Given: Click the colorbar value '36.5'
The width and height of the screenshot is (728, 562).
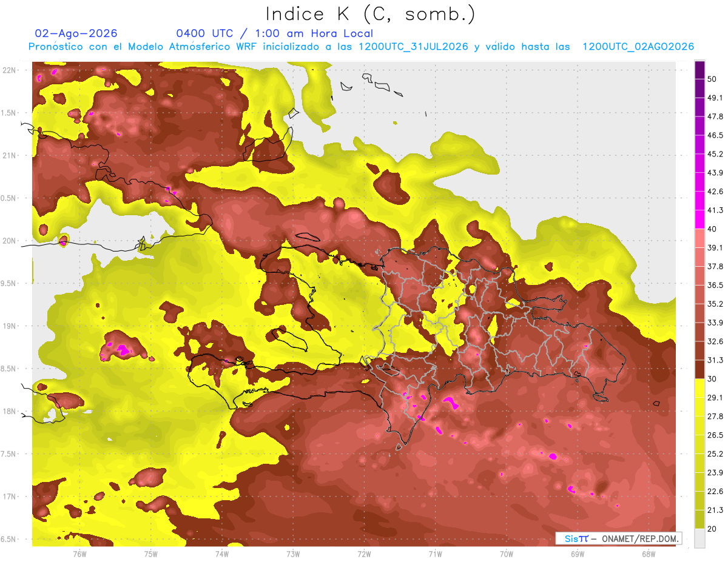Looking at the screenshot, I should tap(715, 285).
